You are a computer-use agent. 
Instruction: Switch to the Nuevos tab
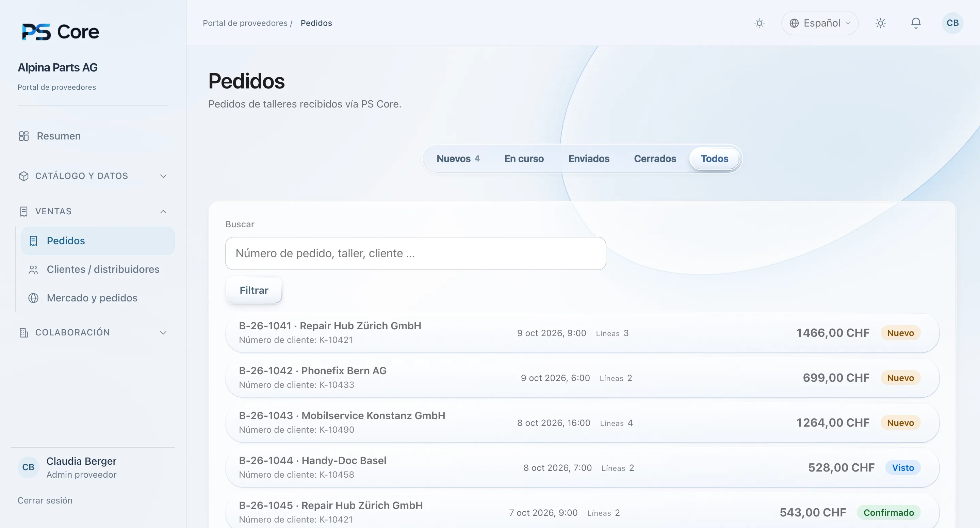coord(458,159)
